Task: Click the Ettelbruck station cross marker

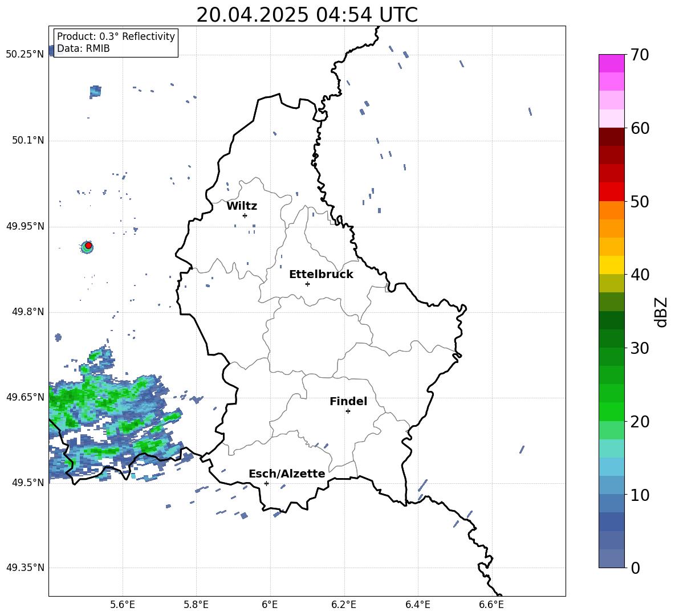Action: 307,284
